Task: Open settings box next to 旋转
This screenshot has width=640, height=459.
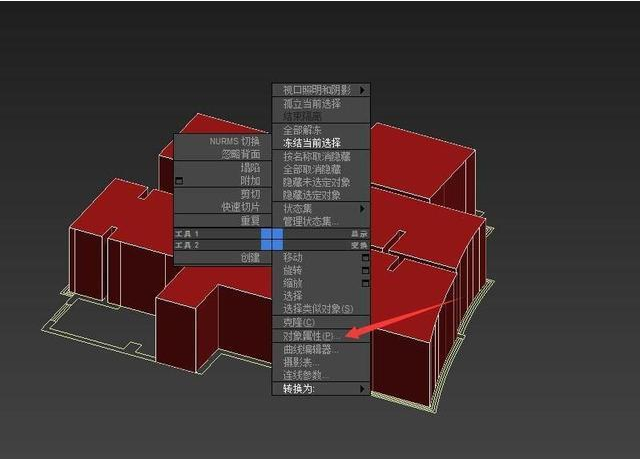Action: [365, 270]
